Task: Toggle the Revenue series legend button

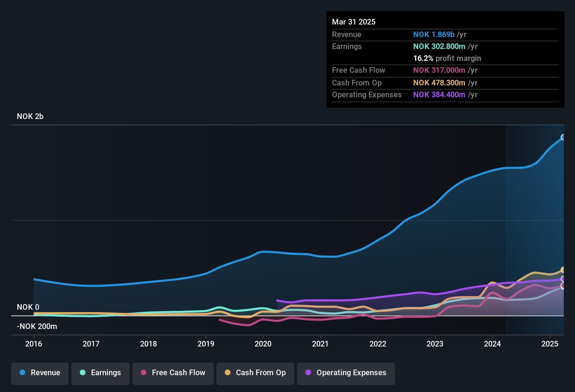Action: click(x=40, y=373)
